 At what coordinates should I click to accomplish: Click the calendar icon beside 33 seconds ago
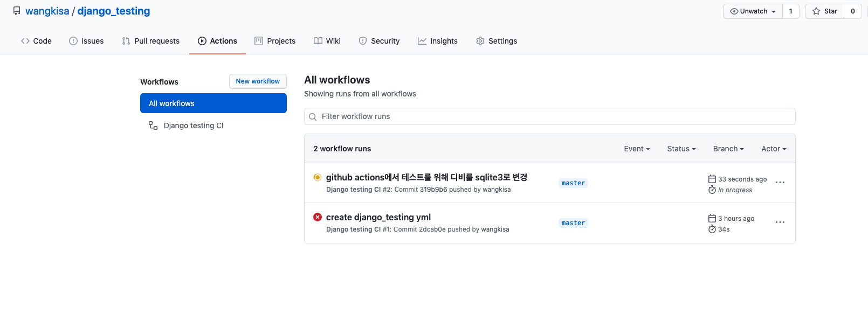click(712, 179)
